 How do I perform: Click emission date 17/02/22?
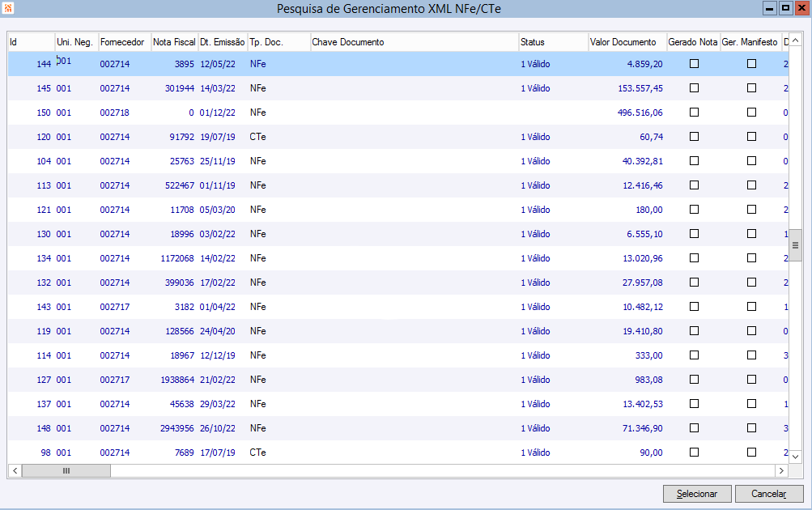pos(218,283)
